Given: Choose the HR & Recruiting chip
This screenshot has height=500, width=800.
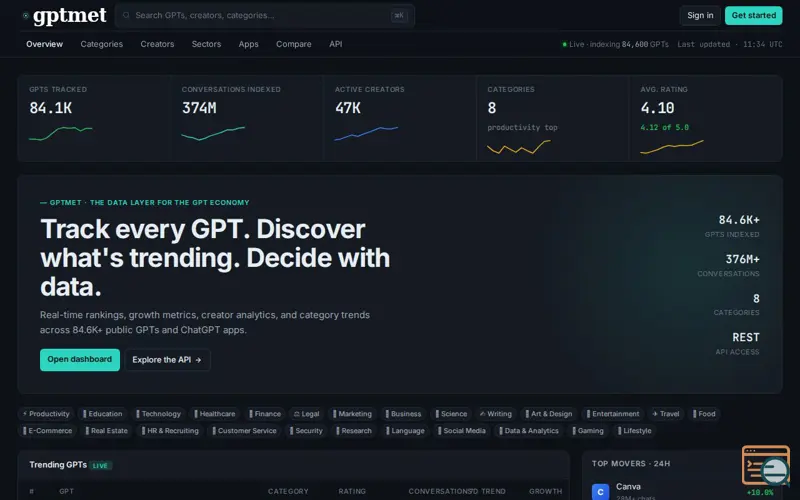Looking at the screenshot, I should click(x=170, y=431).
